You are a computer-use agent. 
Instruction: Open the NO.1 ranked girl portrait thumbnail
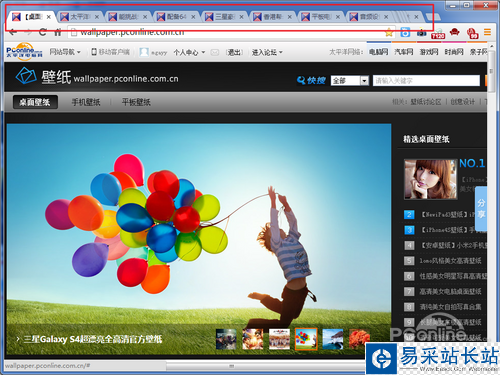click(430, 179)
